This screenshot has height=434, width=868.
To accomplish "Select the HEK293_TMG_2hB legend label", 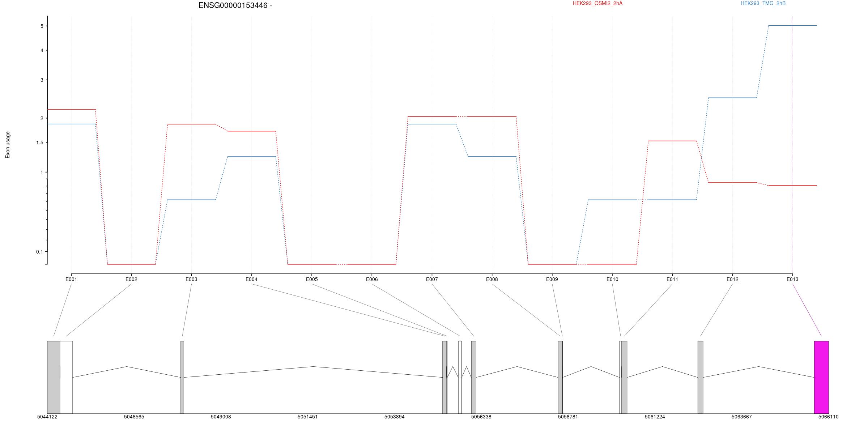I will (763, 3).
